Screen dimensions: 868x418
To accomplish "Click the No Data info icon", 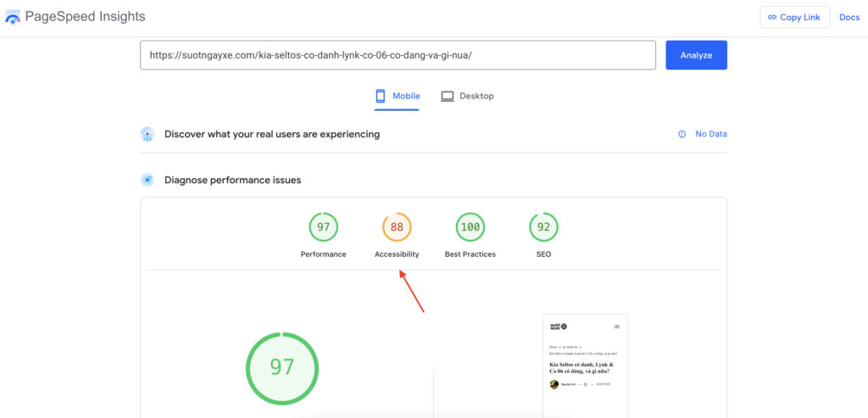I will 682,134.
